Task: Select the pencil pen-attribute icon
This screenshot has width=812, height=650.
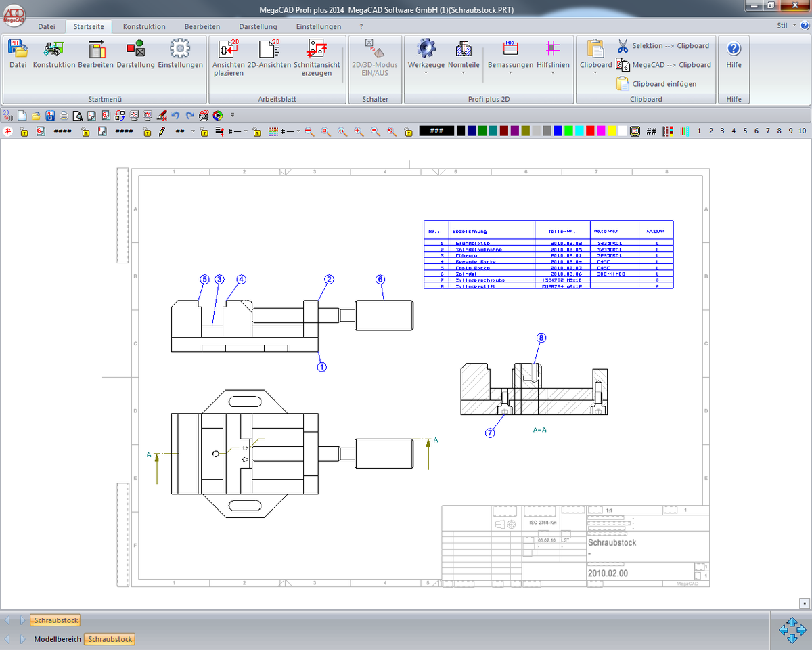Action: point(161,131)
